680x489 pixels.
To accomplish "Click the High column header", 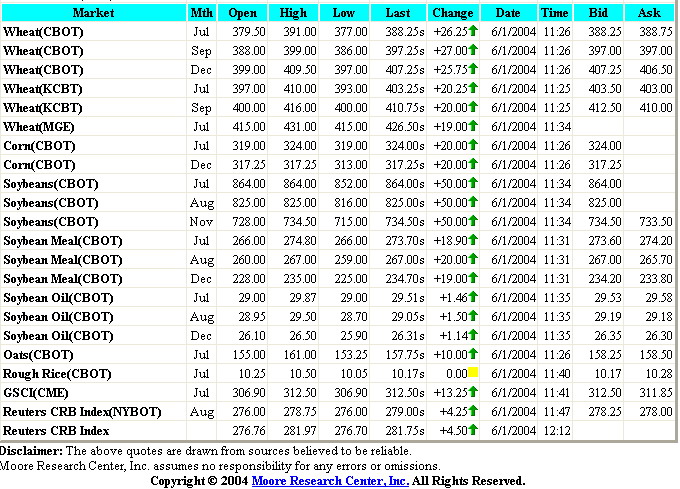I will (x=293, y=13).
